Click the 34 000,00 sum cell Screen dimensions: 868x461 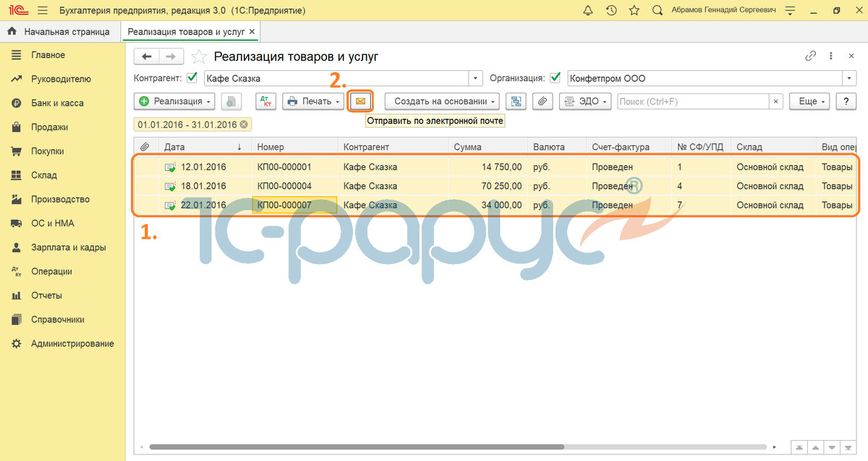coord(488,205)
